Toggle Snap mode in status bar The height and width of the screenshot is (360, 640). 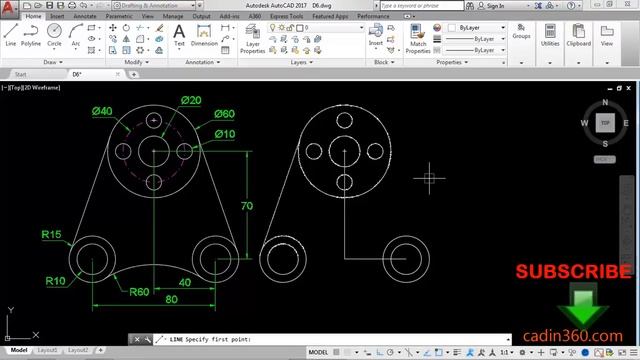(x=347, y=352)
